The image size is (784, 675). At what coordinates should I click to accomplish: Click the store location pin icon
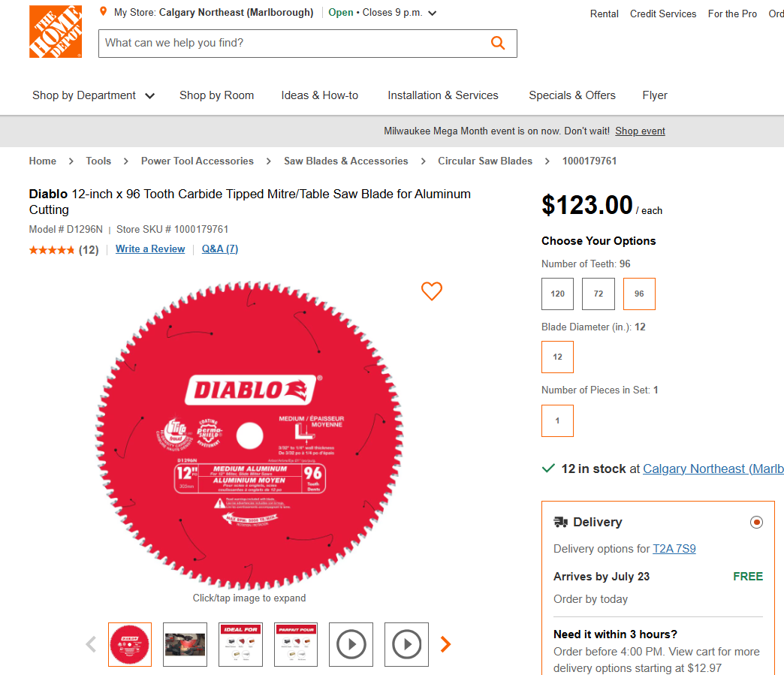coord(104,12)
